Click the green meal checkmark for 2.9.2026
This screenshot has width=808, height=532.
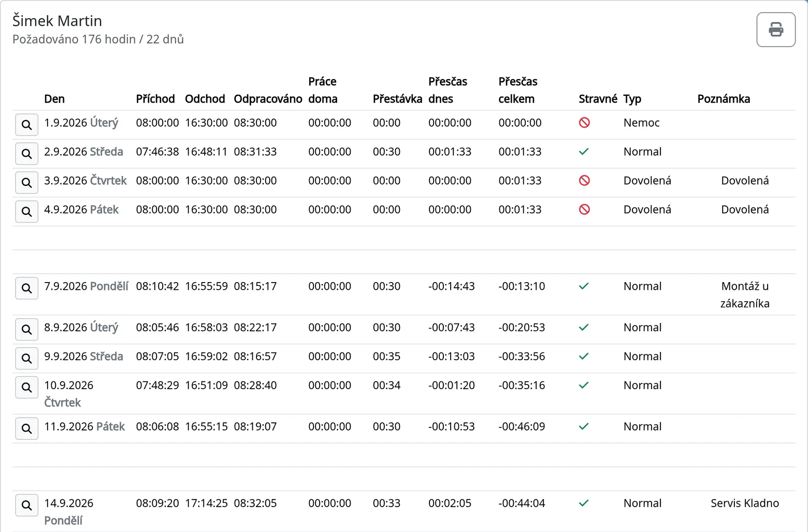click(584, 152)
